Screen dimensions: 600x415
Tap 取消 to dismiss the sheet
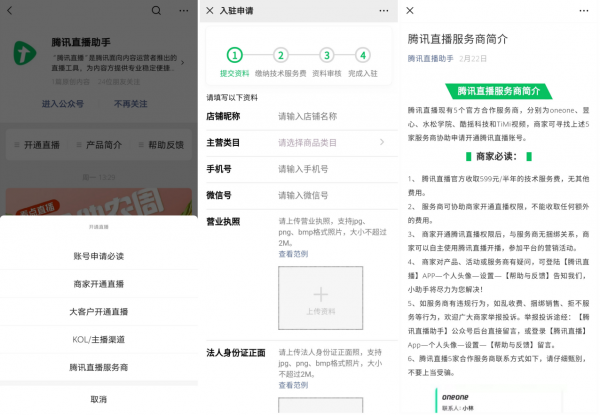99,399
